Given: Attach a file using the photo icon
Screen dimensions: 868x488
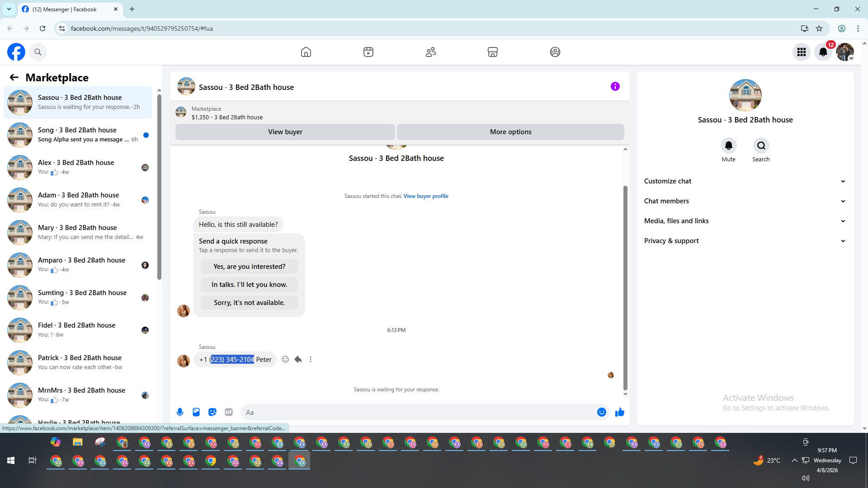Looking at the screenshot, I should point(196,412).
